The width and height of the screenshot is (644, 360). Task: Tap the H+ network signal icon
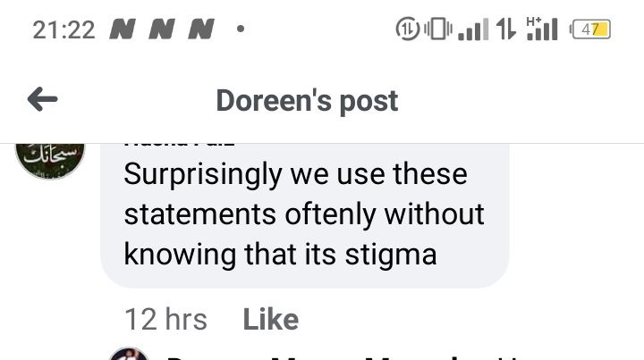tap(542, 29)
